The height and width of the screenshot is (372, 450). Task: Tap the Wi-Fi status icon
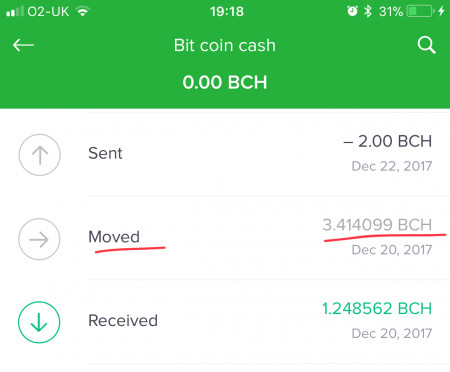pyautogui.click(x=82, y=12)
